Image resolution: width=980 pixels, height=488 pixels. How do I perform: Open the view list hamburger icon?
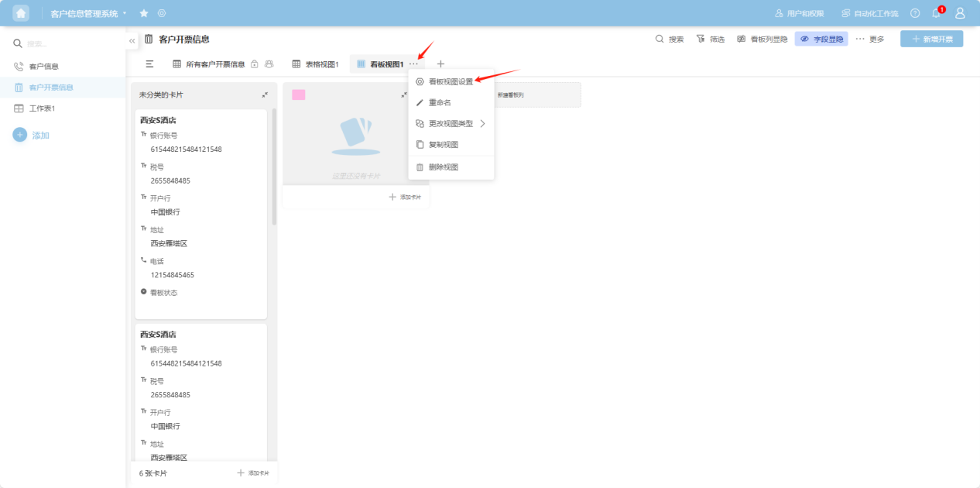(x=150, y=64)
